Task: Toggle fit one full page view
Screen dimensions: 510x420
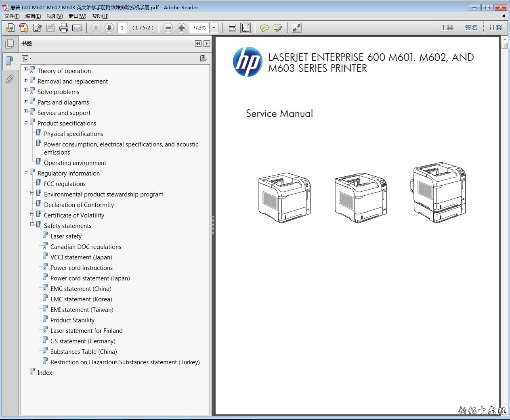Action: pyautogui.click(x=246, y=28)
